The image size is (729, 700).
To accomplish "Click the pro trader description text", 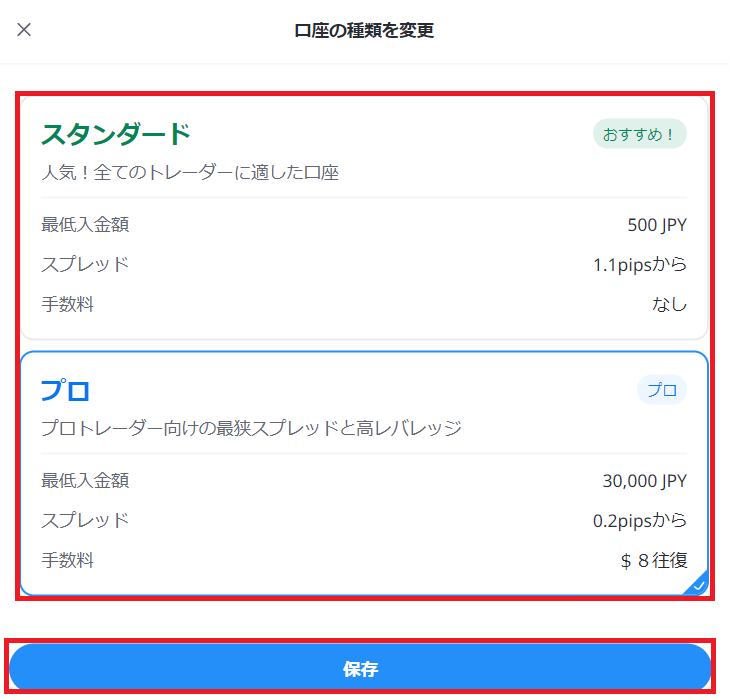I will (252, 428).
